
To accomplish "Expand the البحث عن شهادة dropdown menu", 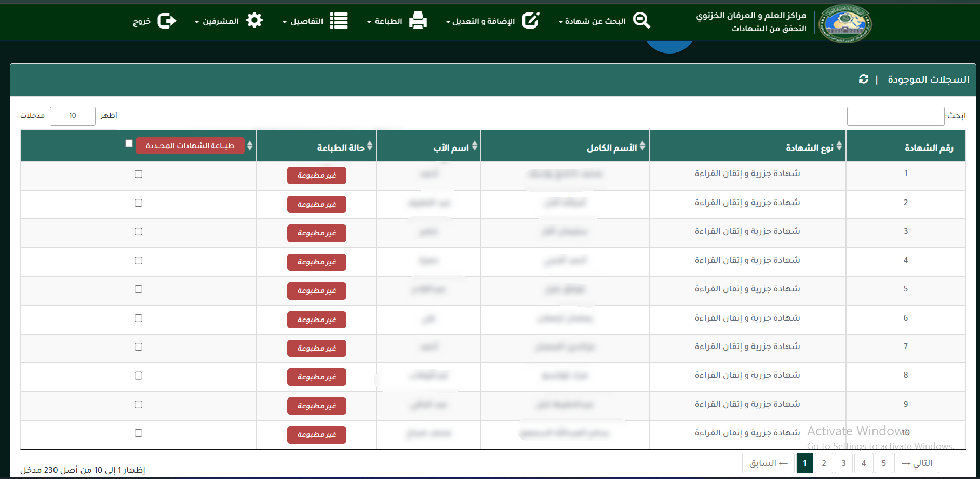I will [592, 21].
